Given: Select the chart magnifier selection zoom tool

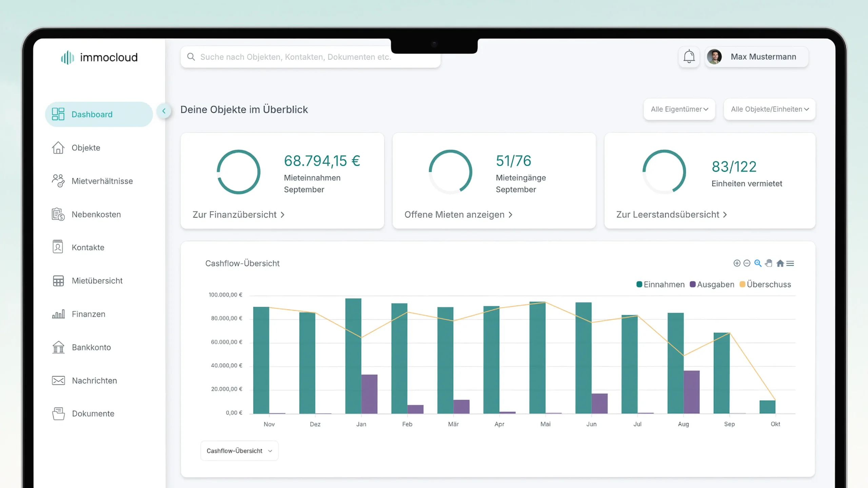Looking at the screenshot, I should click(x=758, y=263).
